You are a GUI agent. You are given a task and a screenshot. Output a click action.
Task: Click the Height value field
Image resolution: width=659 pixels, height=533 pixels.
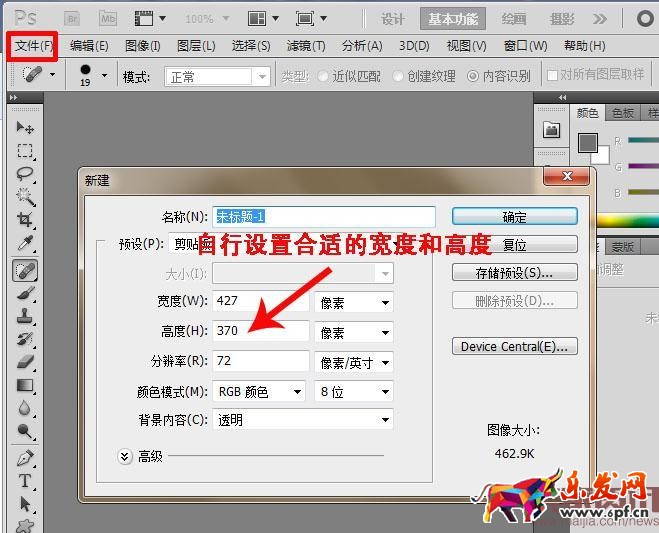click(261, 331)
